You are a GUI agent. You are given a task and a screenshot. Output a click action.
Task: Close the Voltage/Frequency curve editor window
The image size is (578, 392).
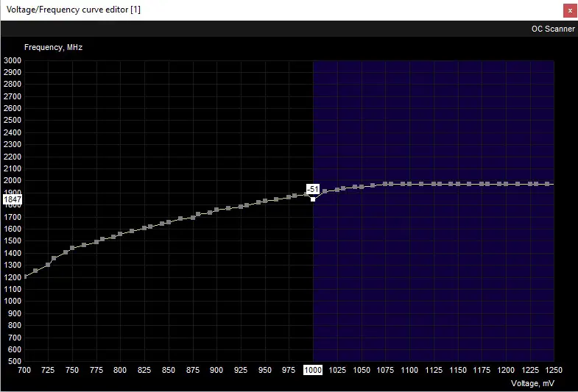click(x=570, y=11)
